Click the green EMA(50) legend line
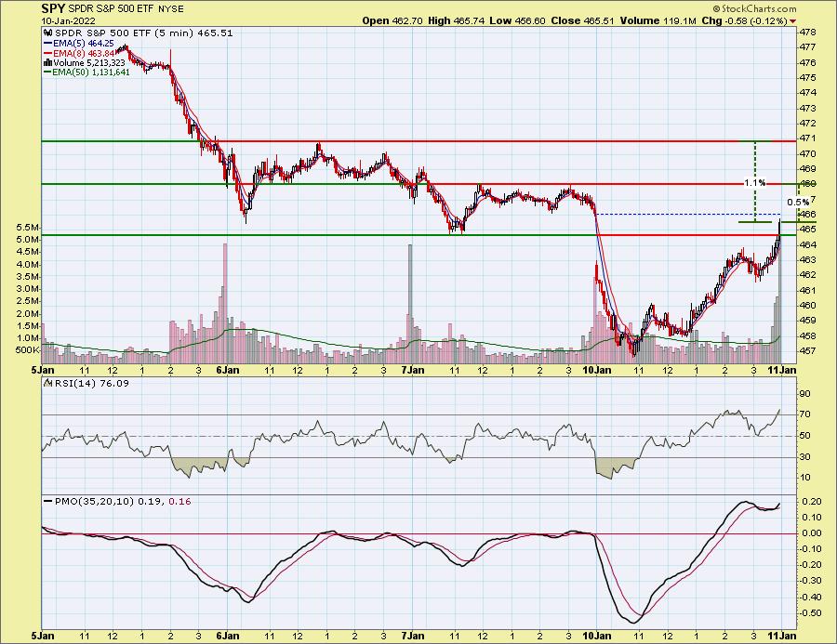 tap(48, 72)
